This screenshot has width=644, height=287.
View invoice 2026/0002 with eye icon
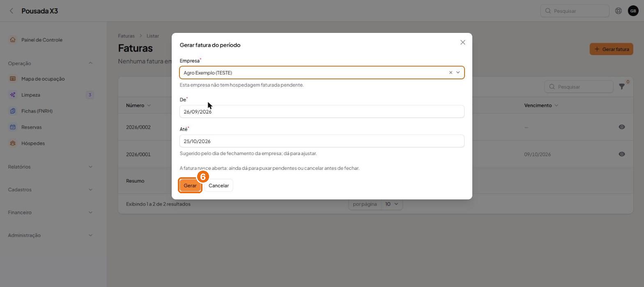click(x=622, y=127)
